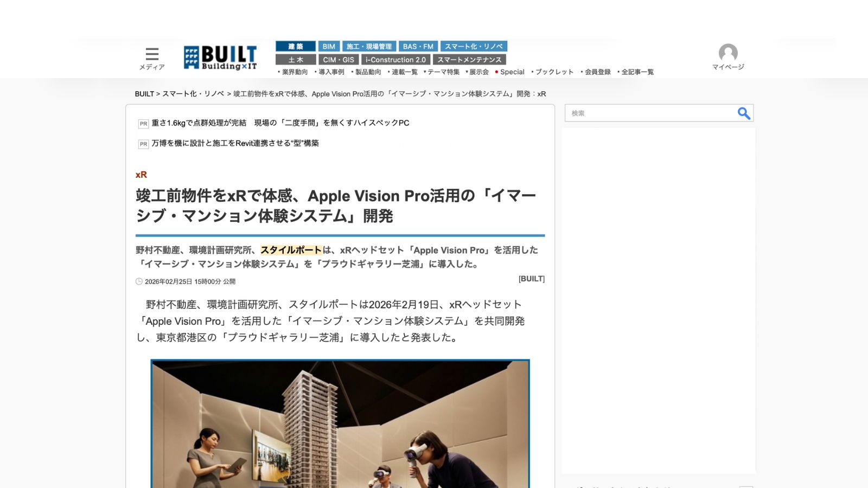This screenshot has height=488, width=868.
Task: Click the スマート化・リノベ breadcrumb link
Action: (x=193, y=94)
